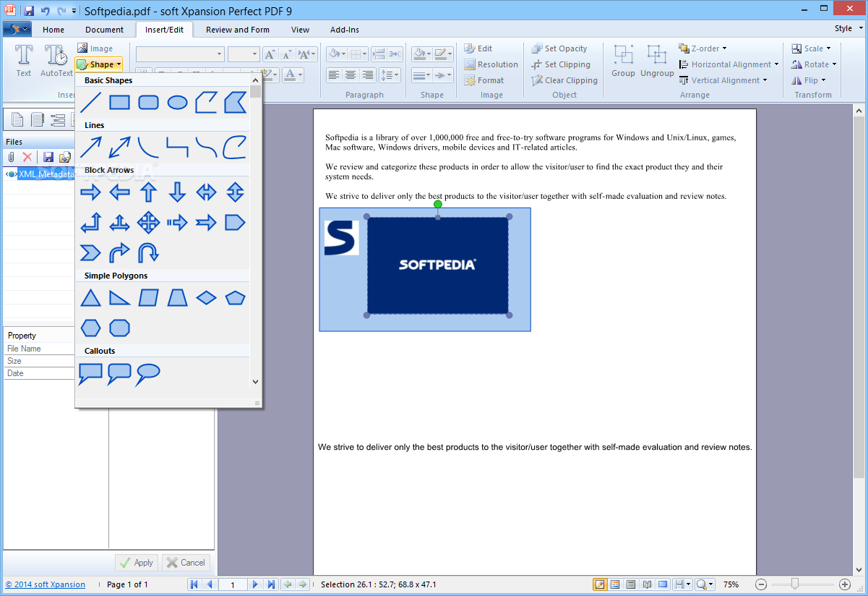Click the Ungroup objects icon
The image size is (868, 596).
pos(657,61)
